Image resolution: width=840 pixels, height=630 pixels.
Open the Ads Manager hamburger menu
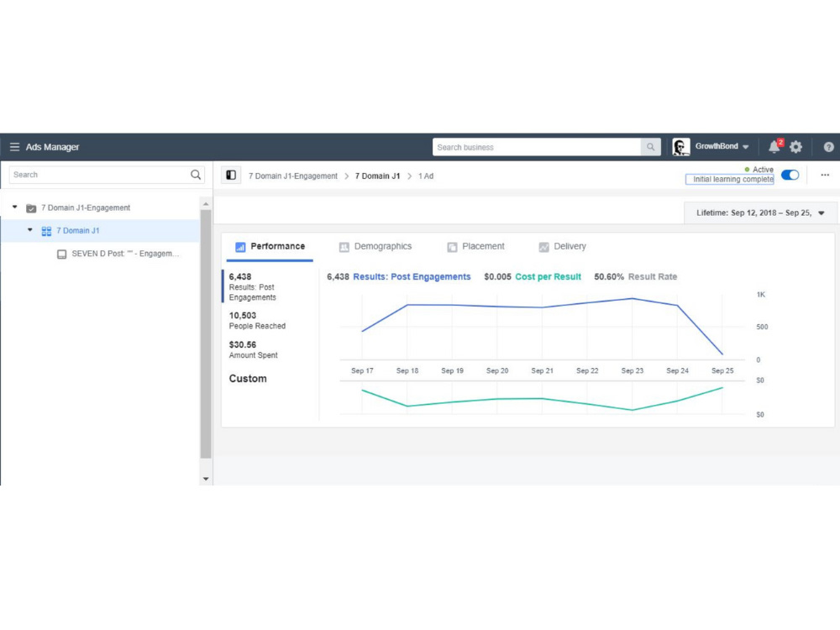[x=14, y=147]
